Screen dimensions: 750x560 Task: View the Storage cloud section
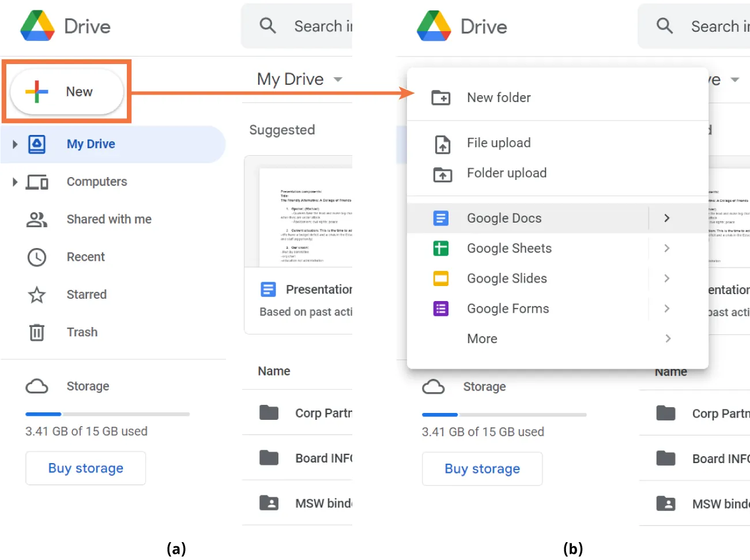88,386
